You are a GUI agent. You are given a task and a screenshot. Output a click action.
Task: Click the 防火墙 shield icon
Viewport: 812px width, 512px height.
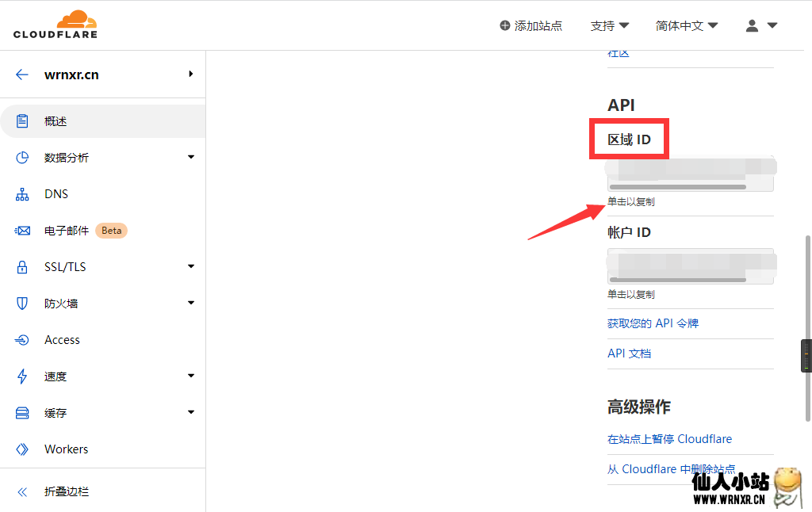point(21,304)
